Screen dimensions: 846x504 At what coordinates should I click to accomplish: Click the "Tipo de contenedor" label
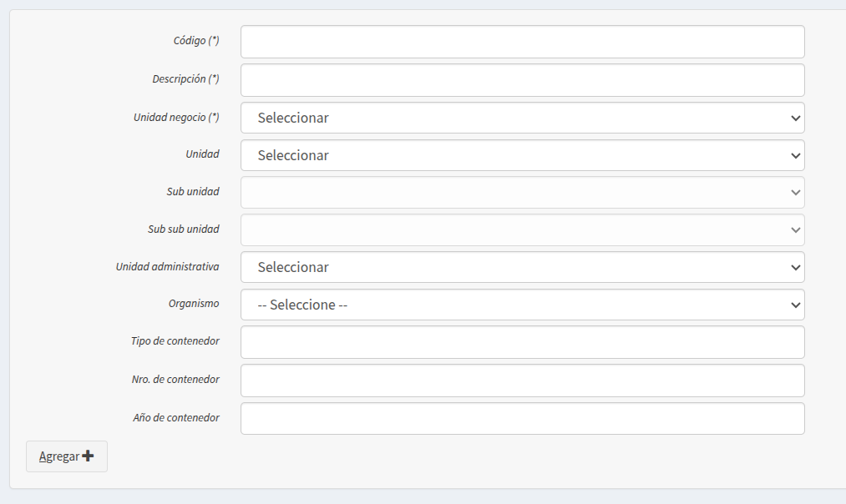[175, 340]
